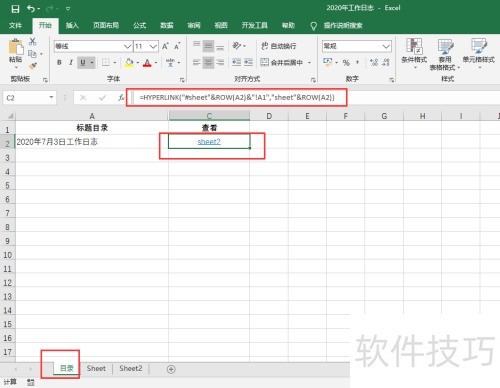
Task: Select the Sheet2 sheet tab
Action: click(x=131, y=368)
